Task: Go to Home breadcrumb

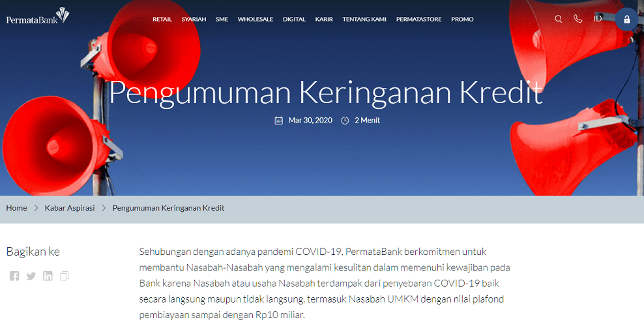Action: click(16, 208)
